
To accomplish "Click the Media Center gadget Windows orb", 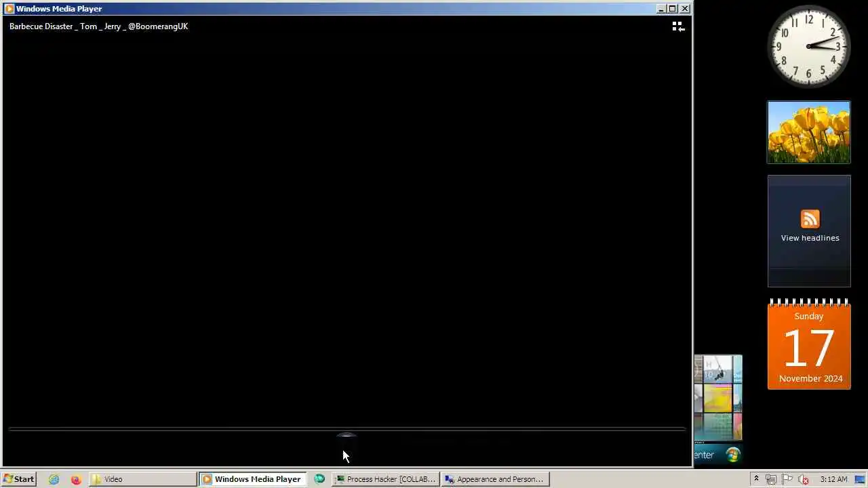I will pyautogui.click(x=732, y=454).
